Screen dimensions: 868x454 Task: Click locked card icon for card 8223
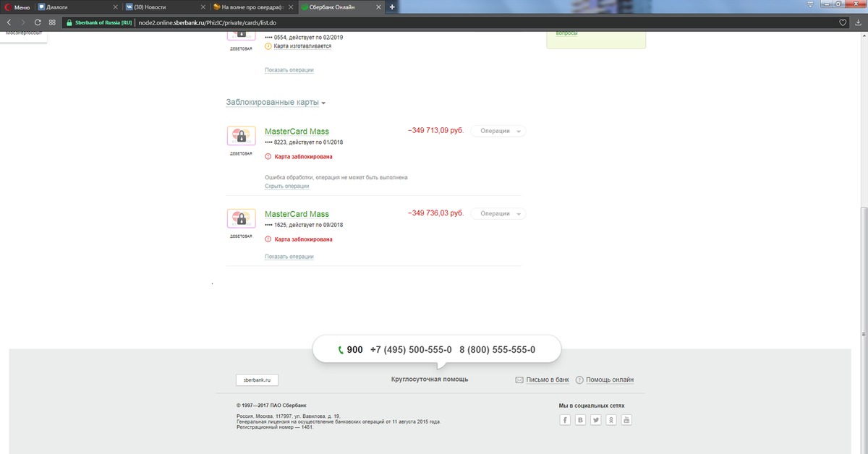pos(241,135)
